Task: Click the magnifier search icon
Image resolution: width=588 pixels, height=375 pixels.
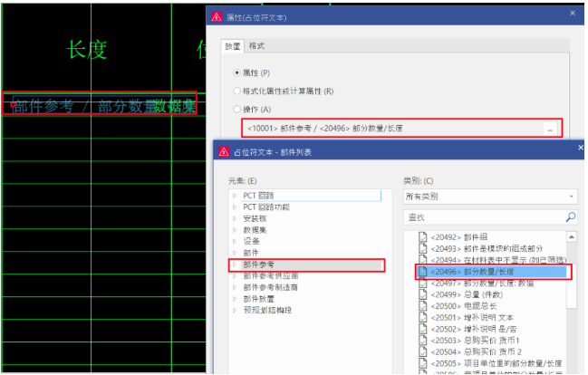Action: point(571,217)
